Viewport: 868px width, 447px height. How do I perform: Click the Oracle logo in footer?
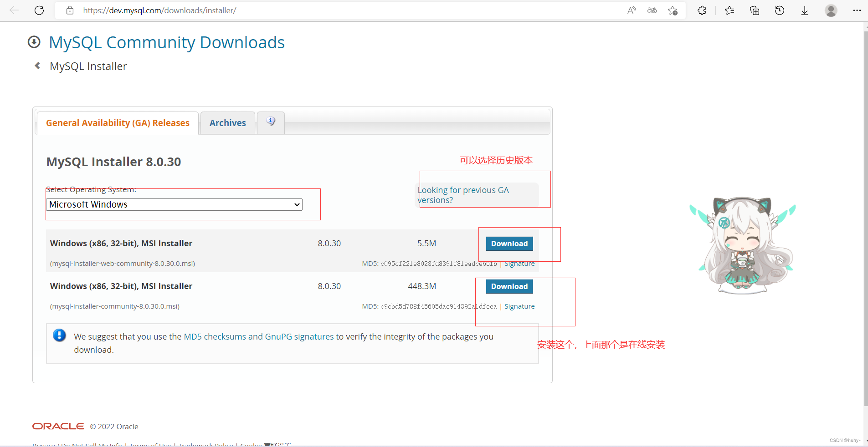coord(58,426)
